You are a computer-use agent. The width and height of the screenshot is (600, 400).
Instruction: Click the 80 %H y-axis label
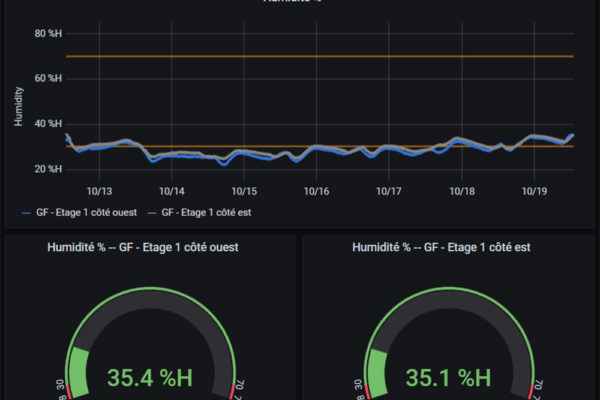[48, 34]
